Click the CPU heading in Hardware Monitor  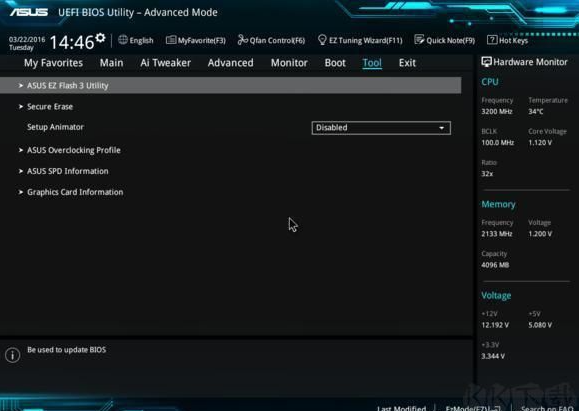coord(490,82)
